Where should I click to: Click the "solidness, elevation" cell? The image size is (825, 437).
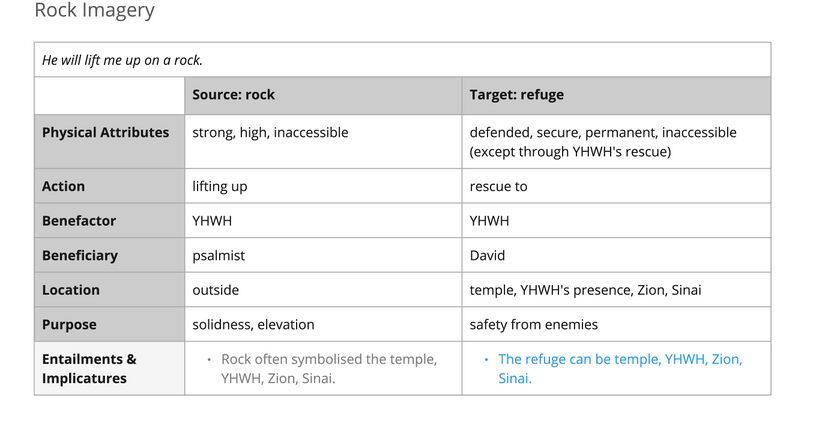[253, 324]
